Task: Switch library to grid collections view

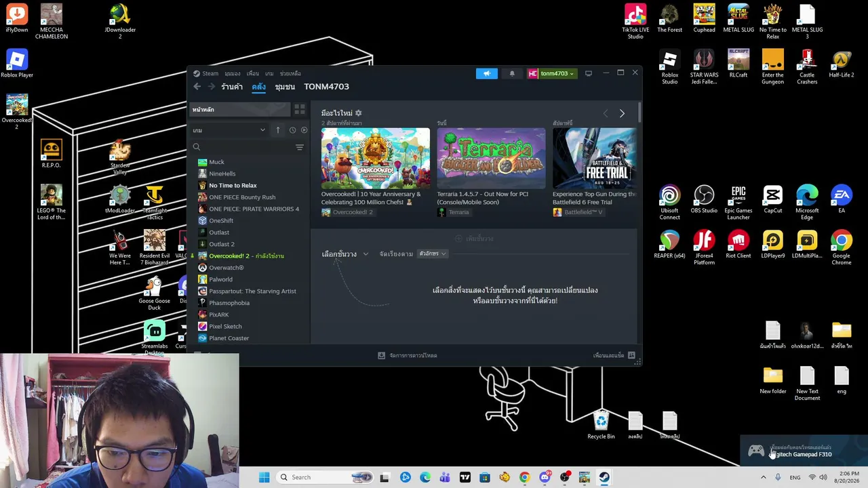Action: [300, 110]
